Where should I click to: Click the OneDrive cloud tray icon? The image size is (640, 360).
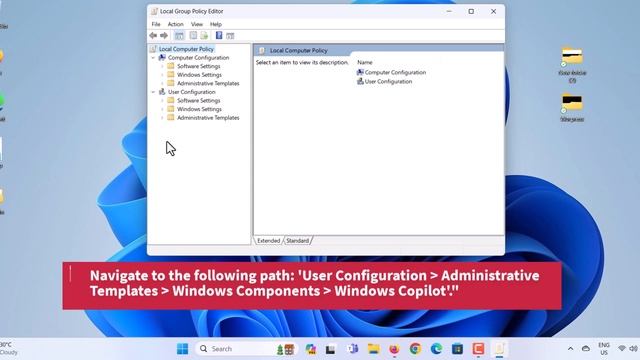tap(586, 349)
